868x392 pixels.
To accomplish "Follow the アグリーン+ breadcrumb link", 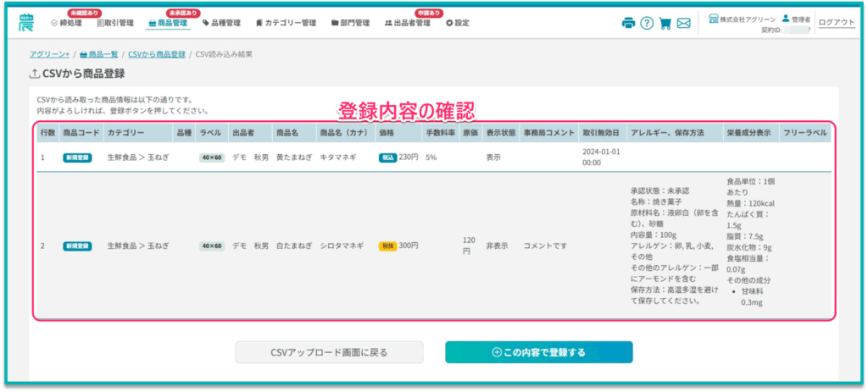I will click(49, 54).
